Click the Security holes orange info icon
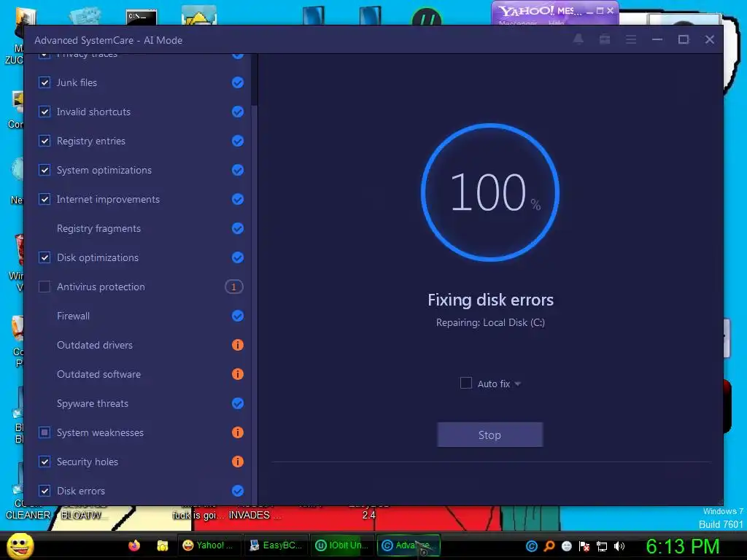 [x=238, y=462]
